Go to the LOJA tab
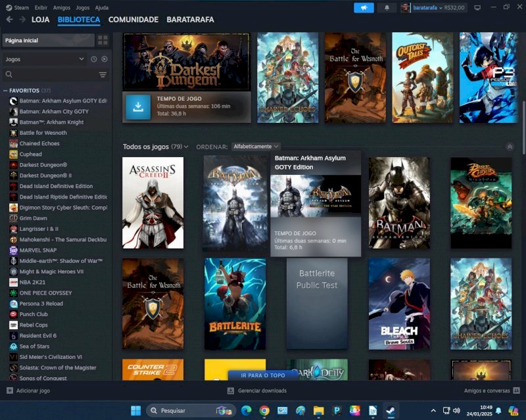Viewport: 526px width, 420px height. click(40, 20)
